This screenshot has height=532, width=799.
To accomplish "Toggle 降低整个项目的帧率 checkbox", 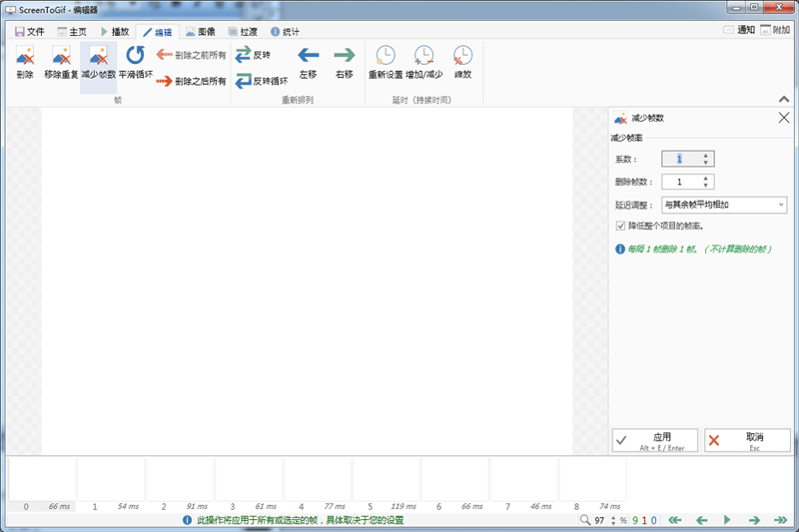I will (620, 226).
